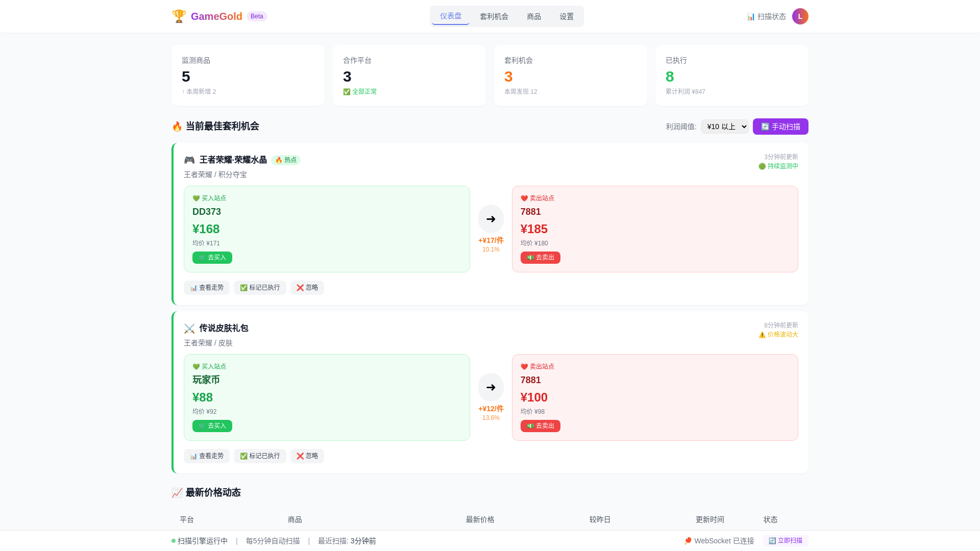The image size is (980, 551).
Task: Click the arrow icon in 传说皮肤礼包 card
Action: click(x=491, y=387)
